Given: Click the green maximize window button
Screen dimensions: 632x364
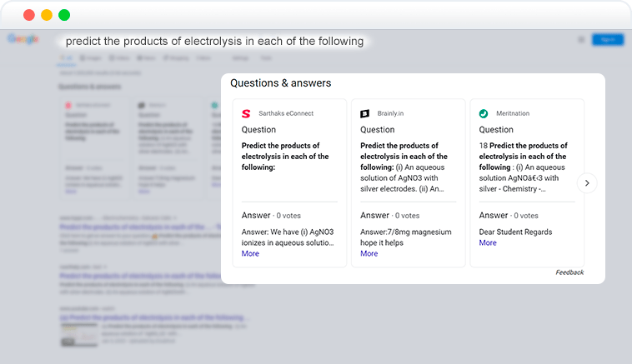Looking at the screenshot, I should pyautogui.click(x=64, y=15).
